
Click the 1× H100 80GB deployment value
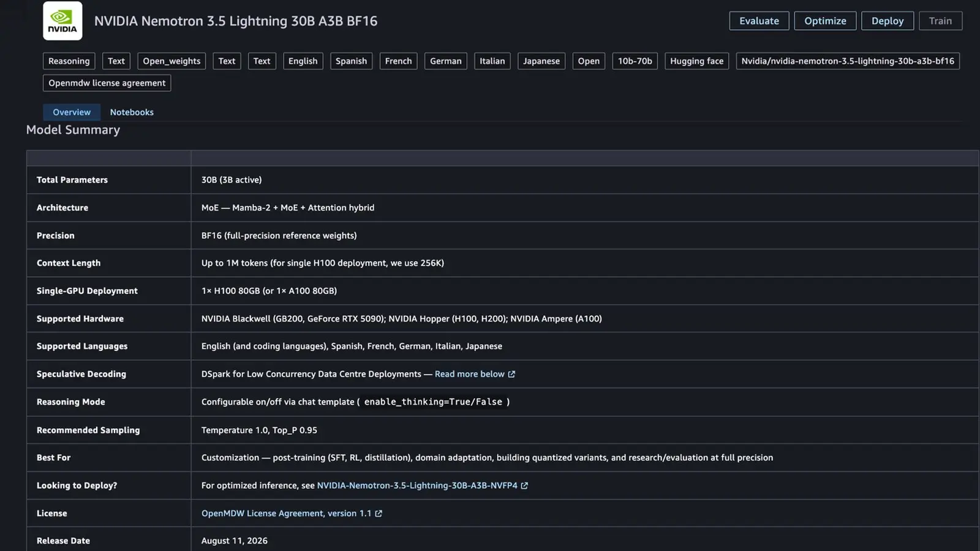coord(269,291)
